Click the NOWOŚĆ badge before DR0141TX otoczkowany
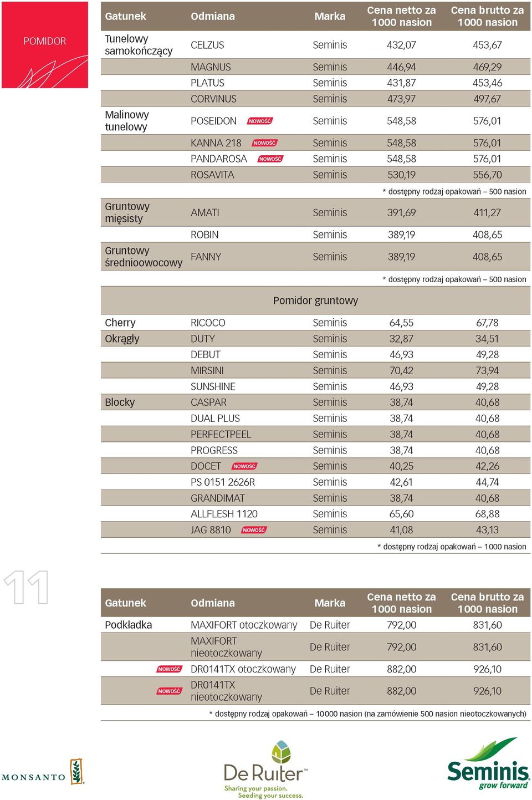Screen dimensions: 532x800 coord(170,669)
